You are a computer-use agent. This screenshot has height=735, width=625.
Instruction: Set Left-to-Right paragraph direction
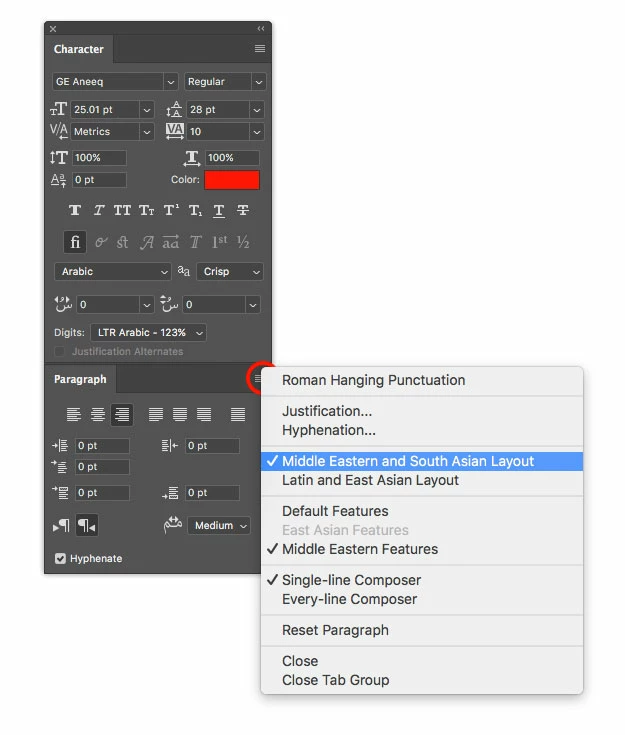[61, 525]
